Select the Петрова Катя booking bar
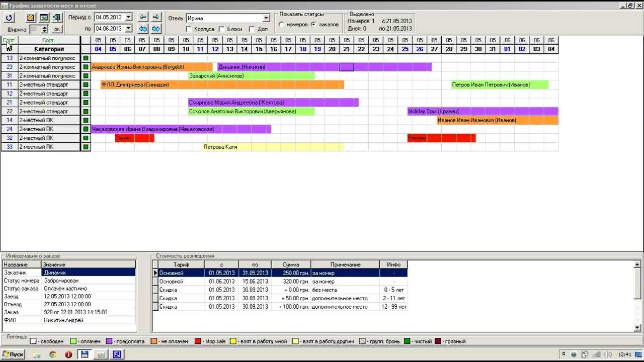The image size is (644, 362). click(273, 147)
